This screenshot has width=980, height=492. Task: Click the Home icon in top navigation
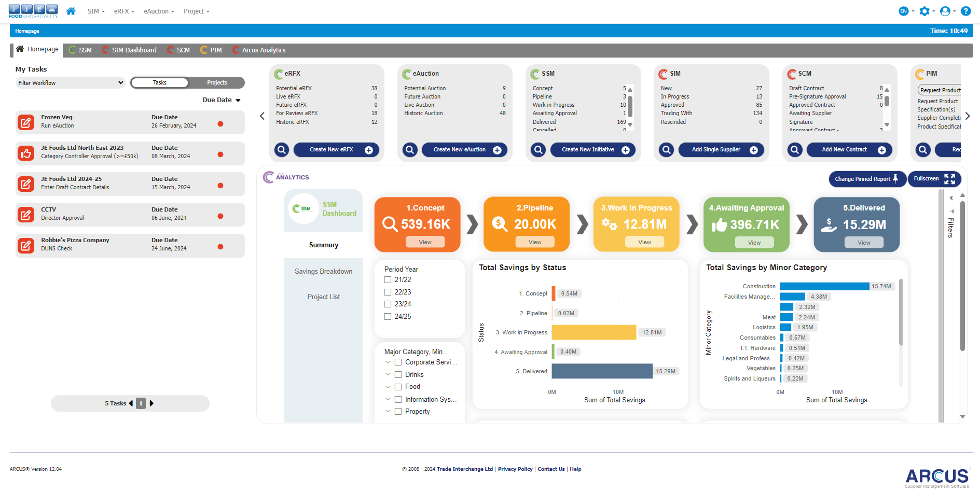point(71,11)
